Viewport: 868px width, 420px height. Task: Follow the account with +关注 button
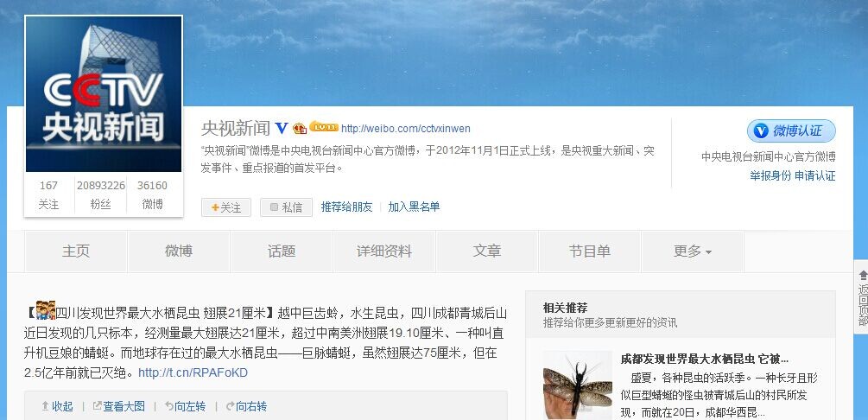(x=226, y=207)
